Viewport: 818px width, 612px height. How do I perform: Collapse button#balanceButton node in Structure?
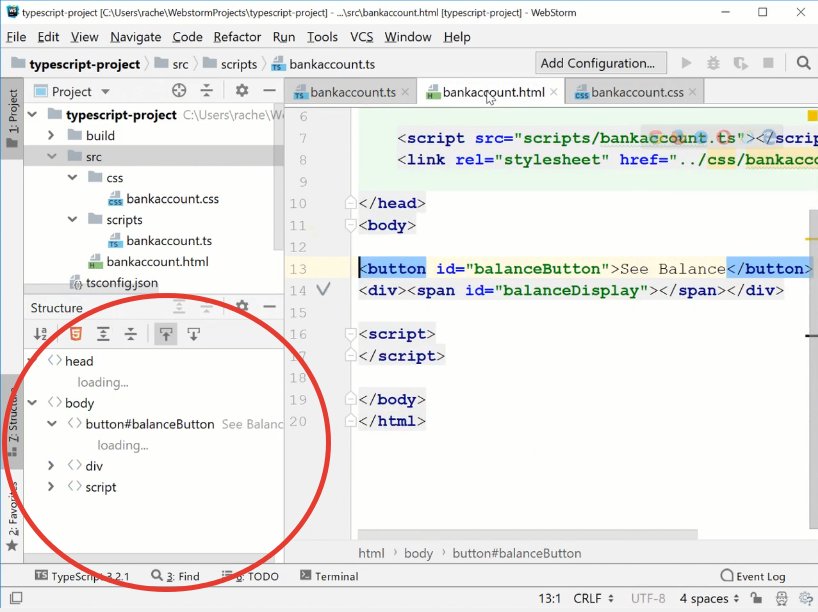pyautogui.click(x=51, y=424)
